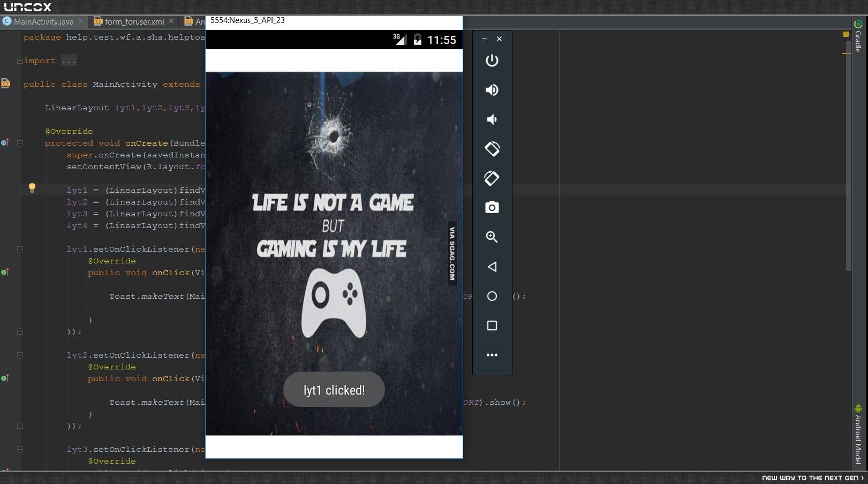The width and height of the screenshot is (868, 484).
Task: Click the 'public class MainActivity extends' line
Action: pos(111,84)
